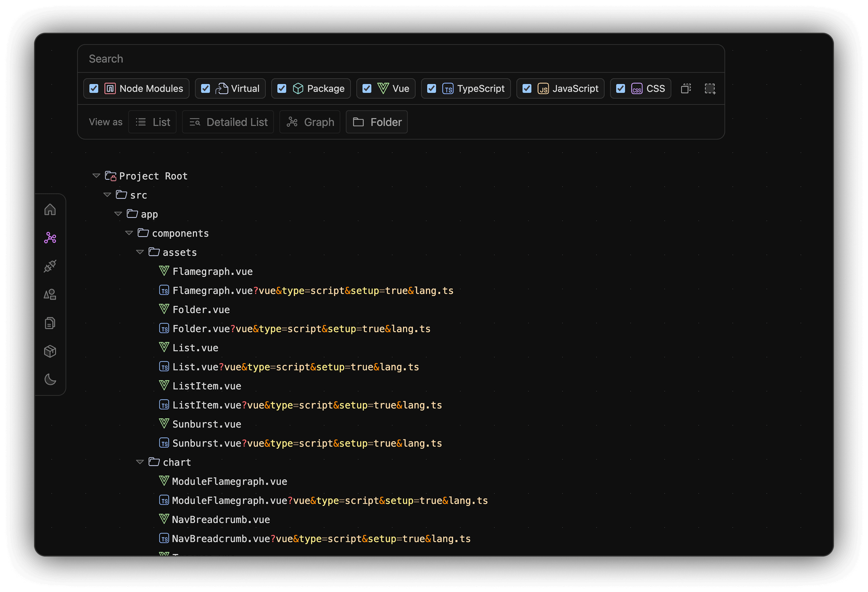This screenshot has width=868, height=592.
Task: Open the graph nodes sidebar icon
Action: click(50, 238)
